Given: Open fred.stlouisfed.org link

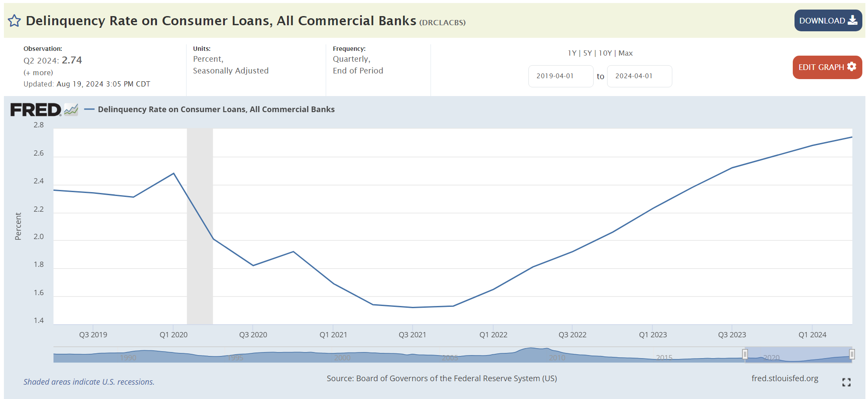Looking at the screenshot, I should (x=785, y=379).
